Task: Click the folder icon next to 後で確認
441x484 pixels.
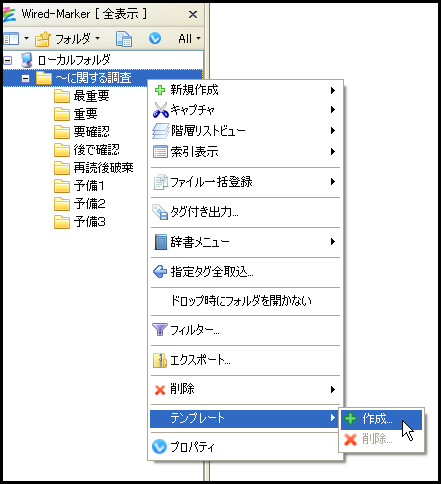Action: 62,150
